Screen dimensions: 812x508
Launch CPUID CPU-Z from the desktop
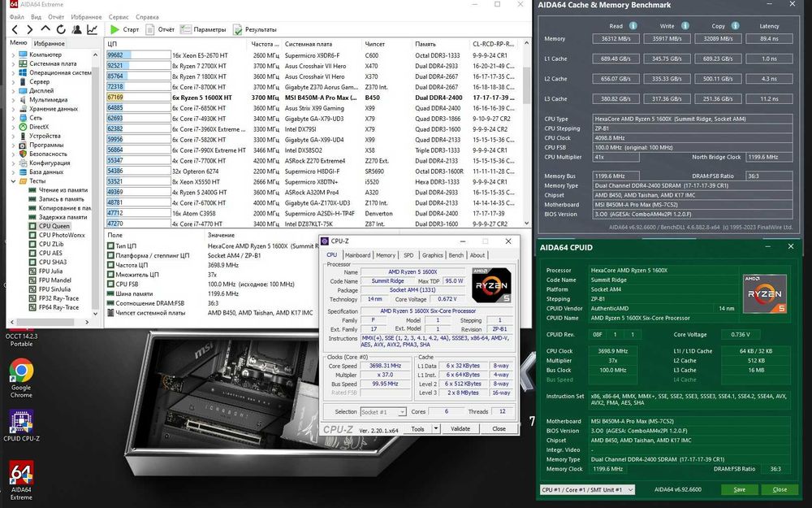21,426
